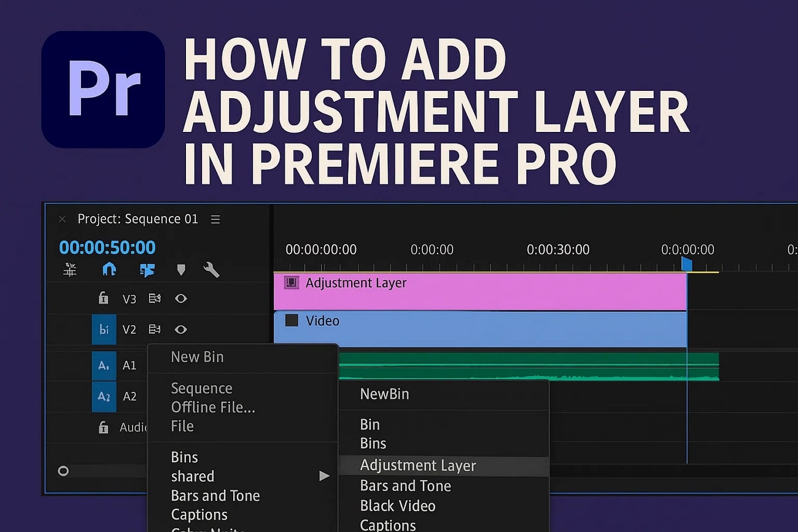The height and width of the screenshot is (532, 798).
Task: Choose New Bin from the context menu
Action: (197, 357)
